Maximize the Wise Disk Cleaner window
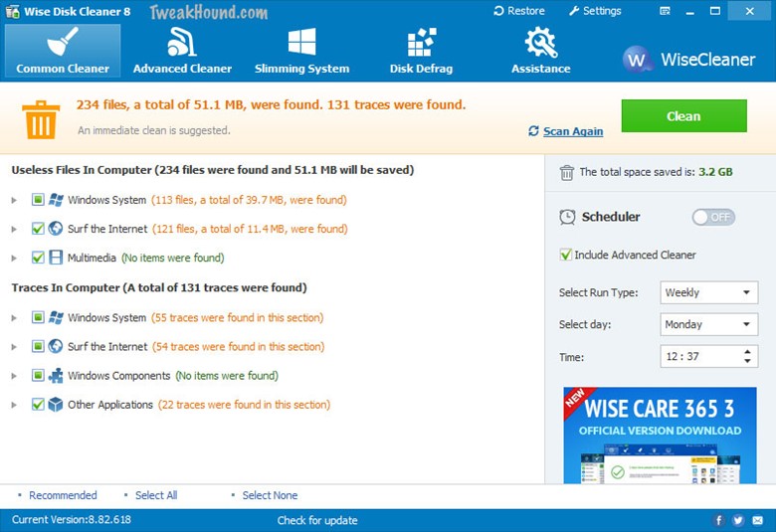Image resolution: width=776 pixels, height=532 pixels. coord(715,11)
